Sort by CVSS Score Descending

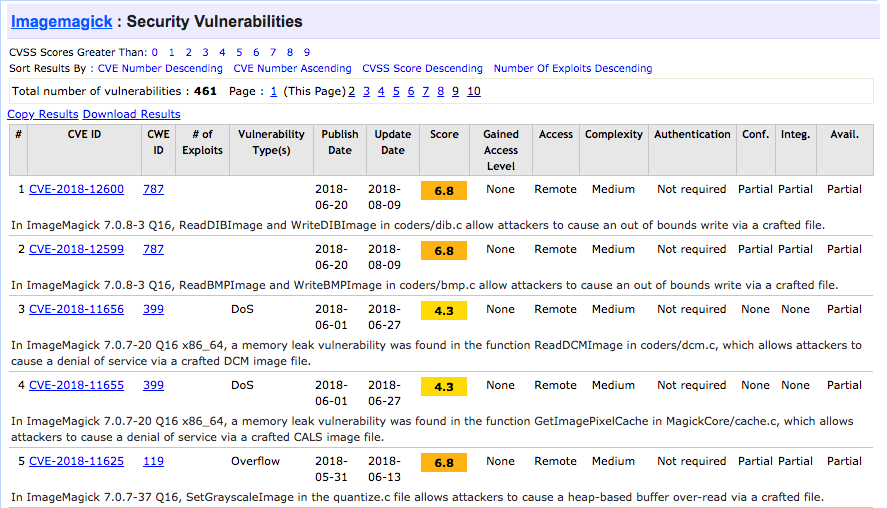point(422,69)
